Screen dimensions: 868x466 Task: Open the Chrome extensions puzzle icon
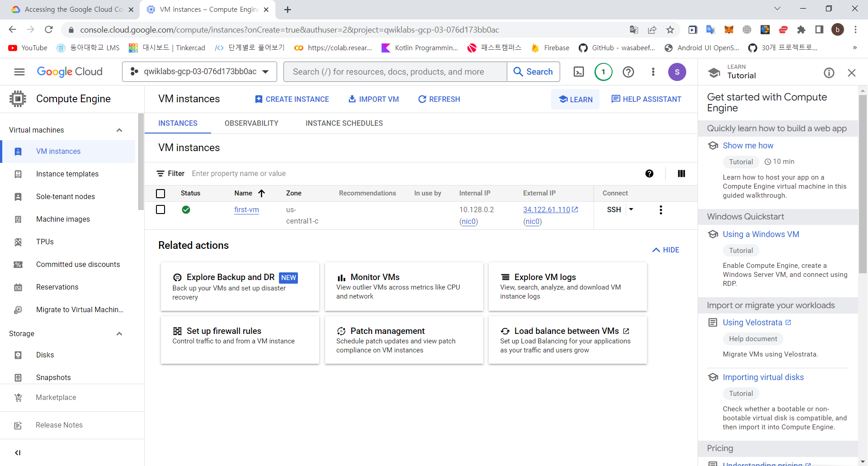click(x=801, y=30)
